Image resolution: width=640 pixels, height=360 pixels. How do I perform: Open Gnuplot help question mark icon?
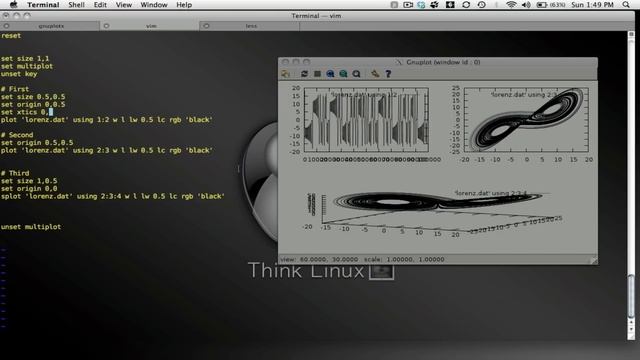point(388,74)
